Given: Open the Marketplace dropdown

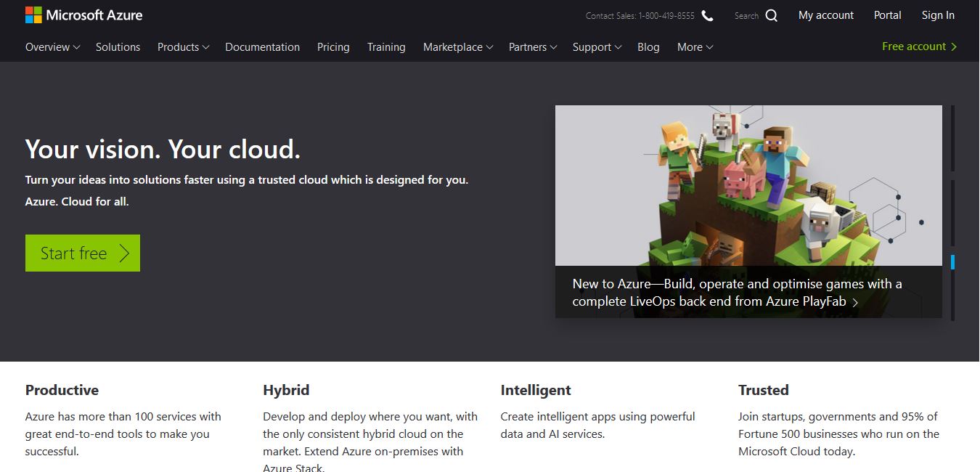Looking at the screenshot, I should 457,47.
